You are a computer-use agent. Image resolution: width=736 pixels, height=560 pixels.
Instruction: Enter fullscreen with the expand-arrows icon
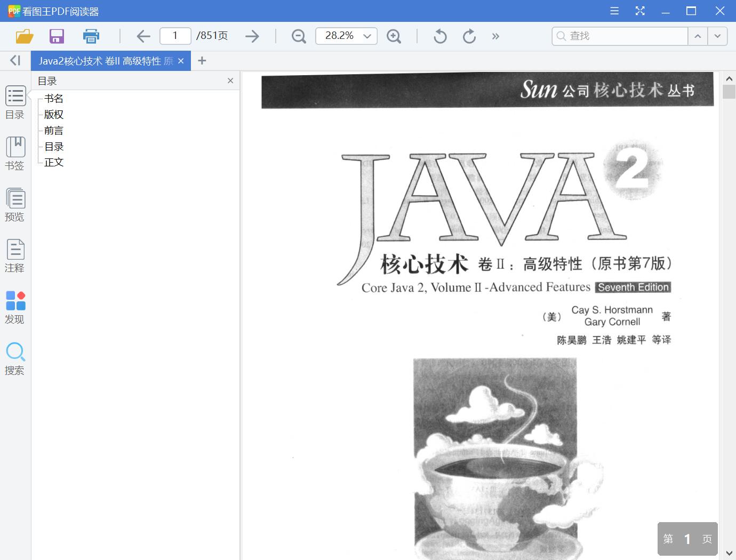coord(640,11)
